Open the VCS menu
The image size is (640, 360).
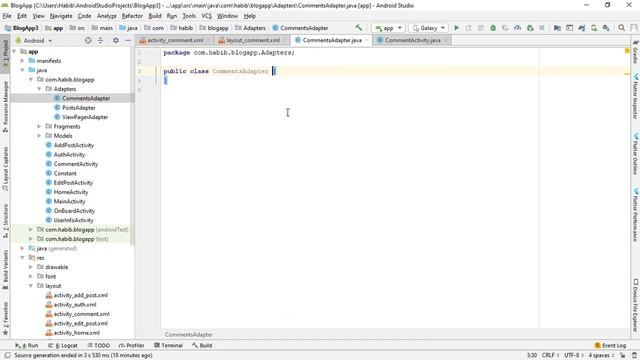click(x=207, y=16)
